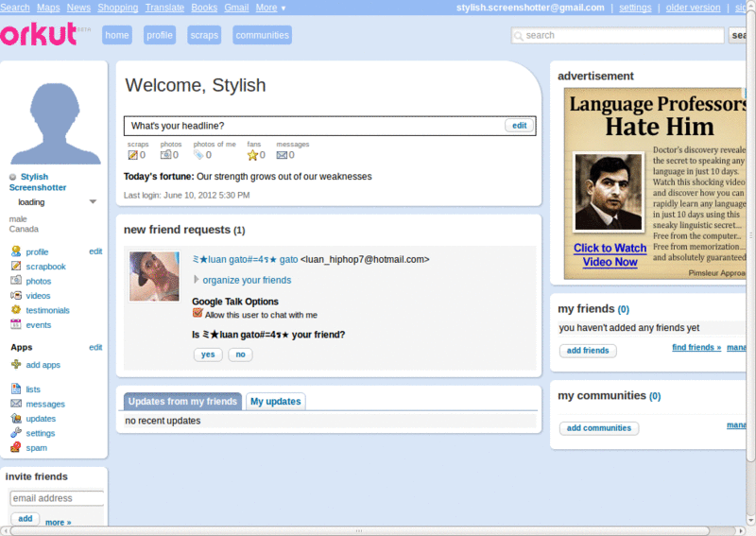The image size is (756, 536).
Task: Click the status dot next to Stylish Screenshotter
Action: click(13, 177)
